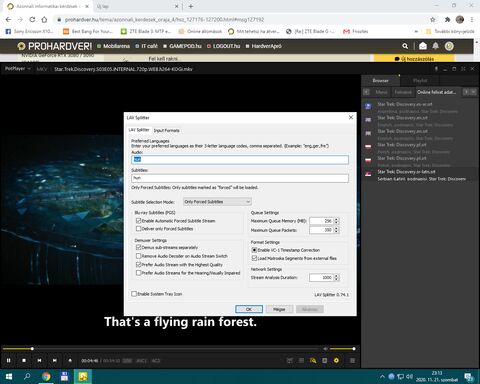Viewport: 480px width, 384px height.
Task: Toggle Enable System Tray Icon checkbox
Action: point(134,294)
